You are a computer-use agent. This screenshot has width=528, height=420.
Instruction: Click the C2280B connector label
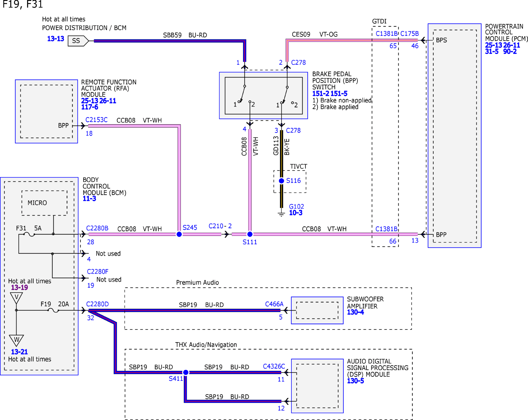[x=97, y=228]
